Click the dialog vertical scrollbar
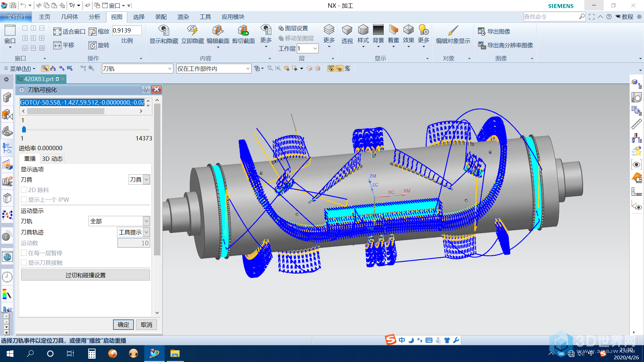The width and height of the screenshot is (644, 362). point(157,179)
